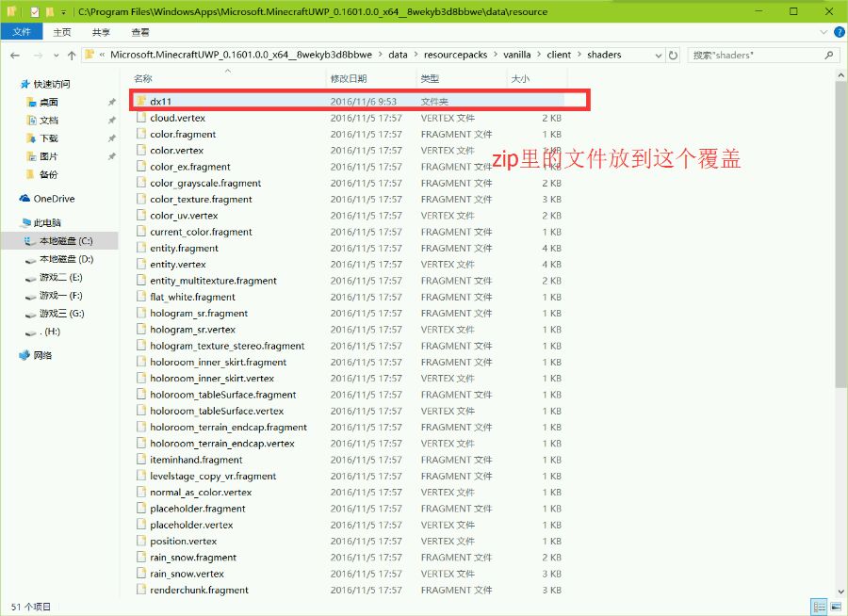
Task: Expand breadcrumb arrow after vanilla
Action: click(539, 55)
